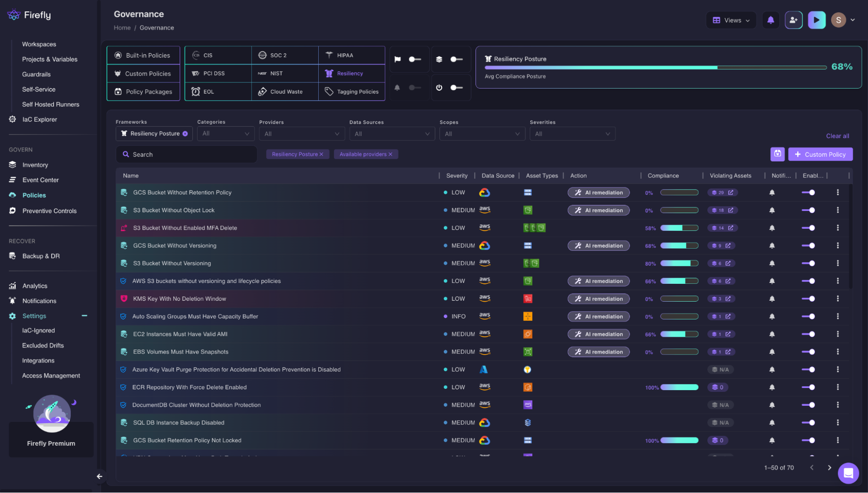Image resolution: width=868 pixels, height=493 pixels.
Task: Click AI remediation for S3 Bucket Without Object Lock
Action: (x=598, y=210)
